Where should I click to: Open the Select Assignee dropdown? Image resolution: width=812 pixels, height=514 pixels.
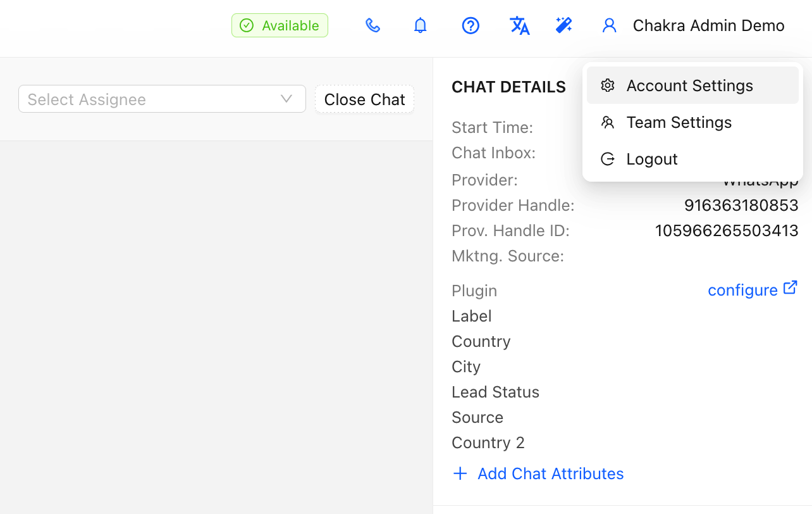[152, 99]
